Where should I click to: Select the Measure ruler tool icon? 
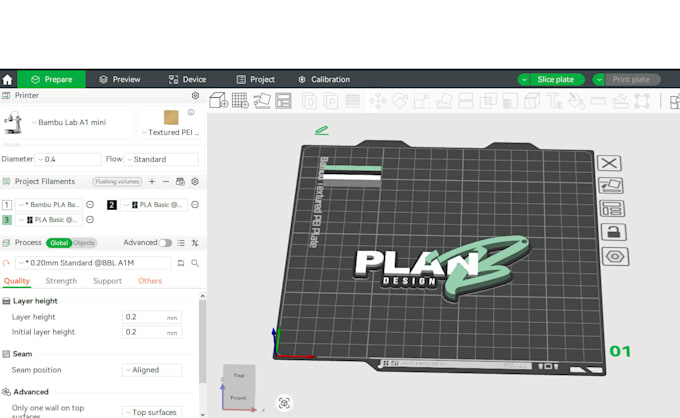coord(598,101)
